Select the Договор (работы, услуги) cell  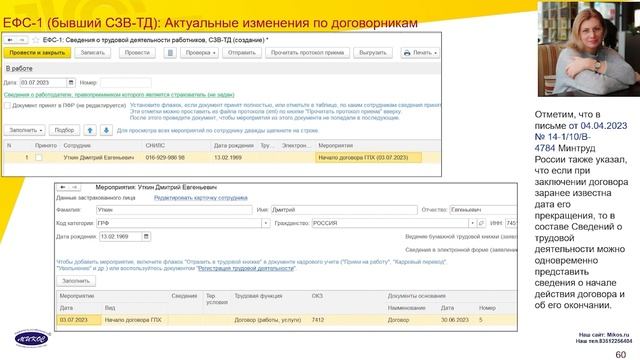click(x=268, y=320)
